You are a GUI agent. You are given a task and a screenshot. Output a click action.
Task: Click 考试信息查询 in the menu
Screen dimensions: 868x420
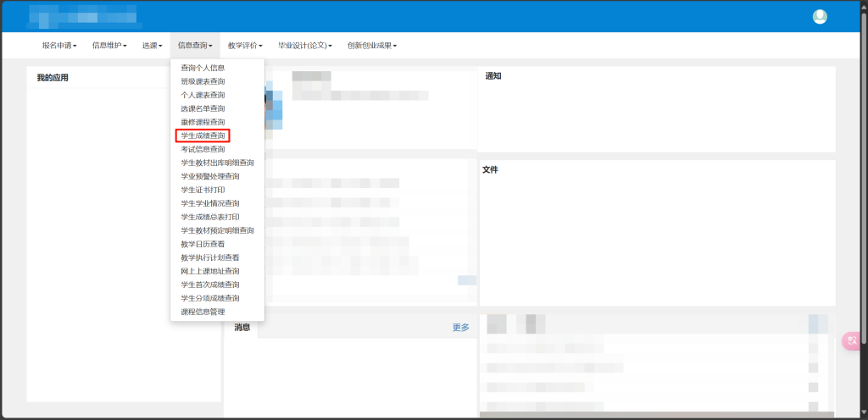click(x=203, y=149)
